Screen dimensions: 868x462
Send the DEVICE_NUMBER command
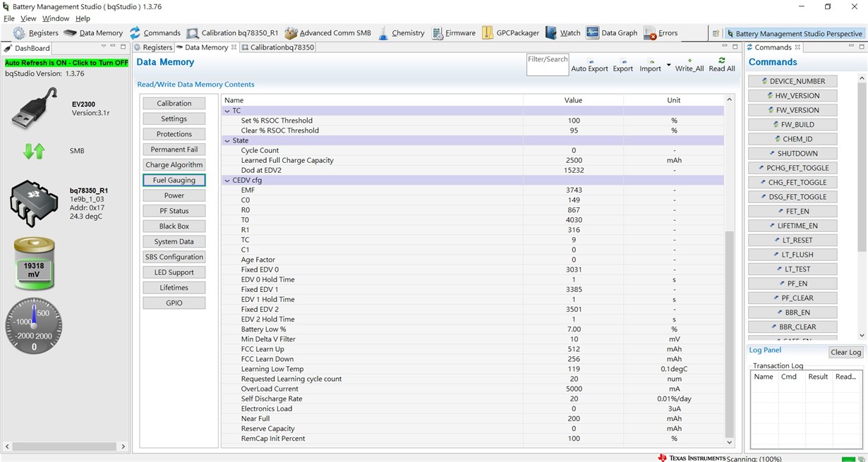(x=792, y=81)
